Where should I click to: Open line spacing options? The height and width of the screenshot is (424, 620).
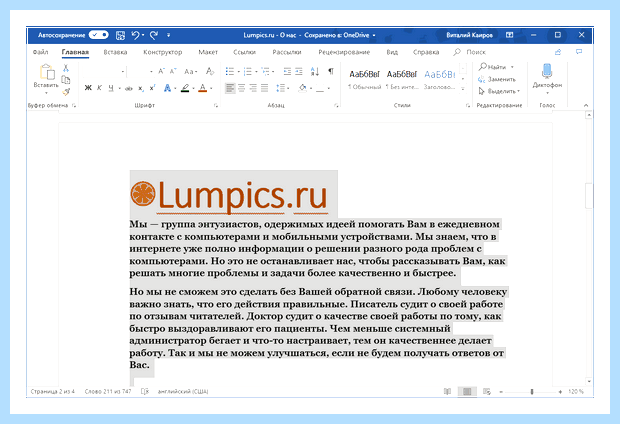[282, 88]
